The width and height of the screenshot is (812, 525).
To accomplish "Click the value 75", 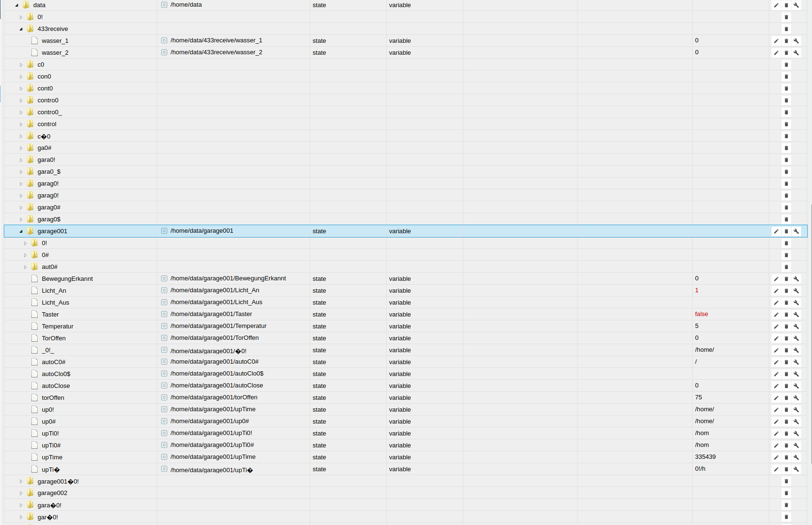I will pyautogui.click(x=698, y=397).
